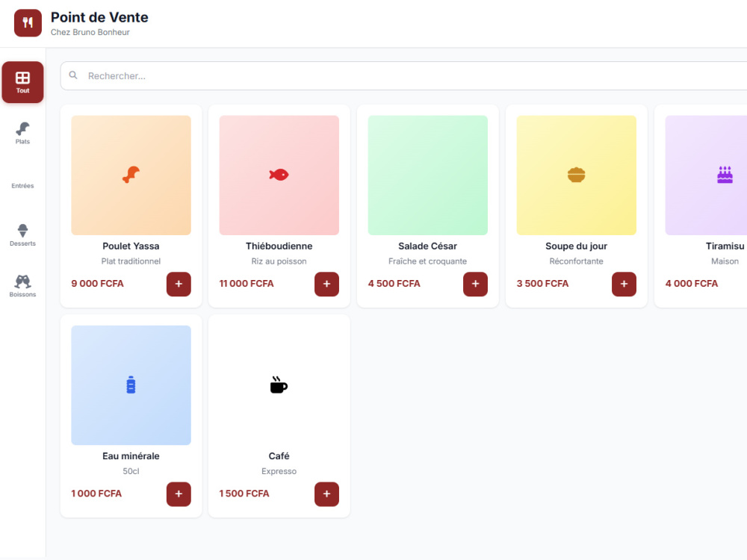
Task: Click the Poulet Yassa title
Action: 131,246
